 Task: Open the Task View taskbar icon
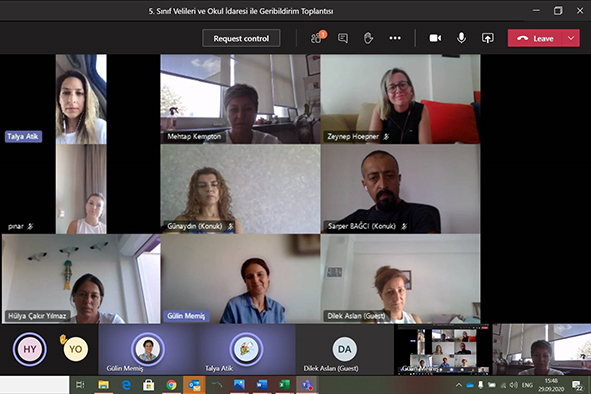tap(80, 385)
